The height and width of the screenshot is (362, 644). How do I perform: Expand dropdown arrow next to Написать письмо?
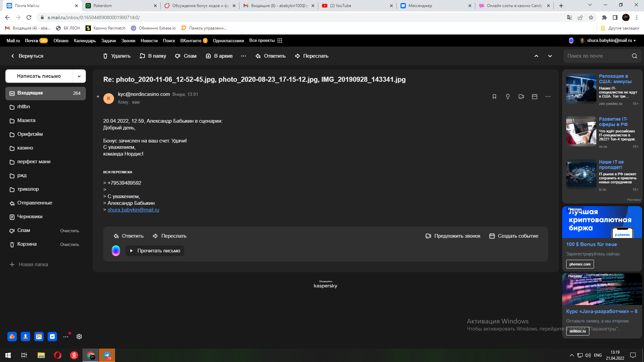click(x=79, y=76)
